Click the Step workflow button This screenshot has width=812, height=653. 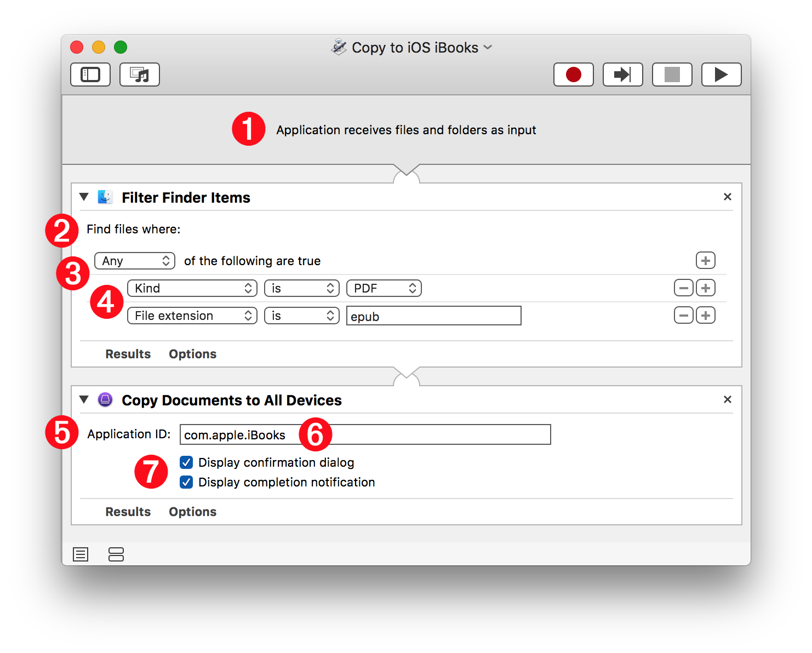[623, 75]
